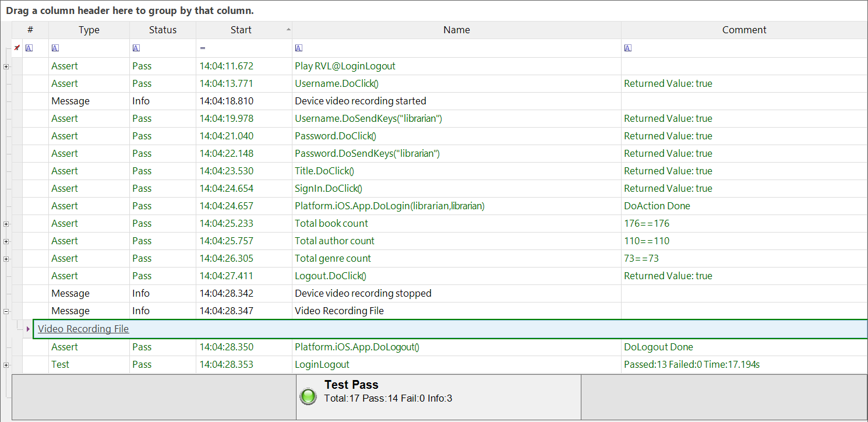Open the Video Recording File link
This screenshot has width=868, height=422.
83,329
